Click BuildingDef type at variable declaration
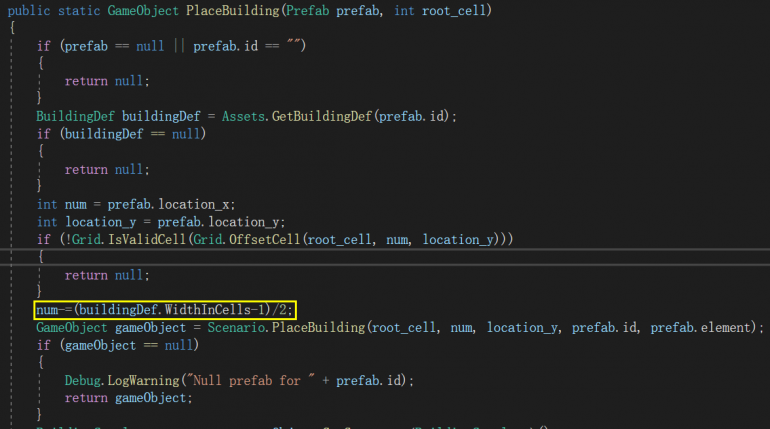The height and width of the screenshot is (429, 770). 75,116
